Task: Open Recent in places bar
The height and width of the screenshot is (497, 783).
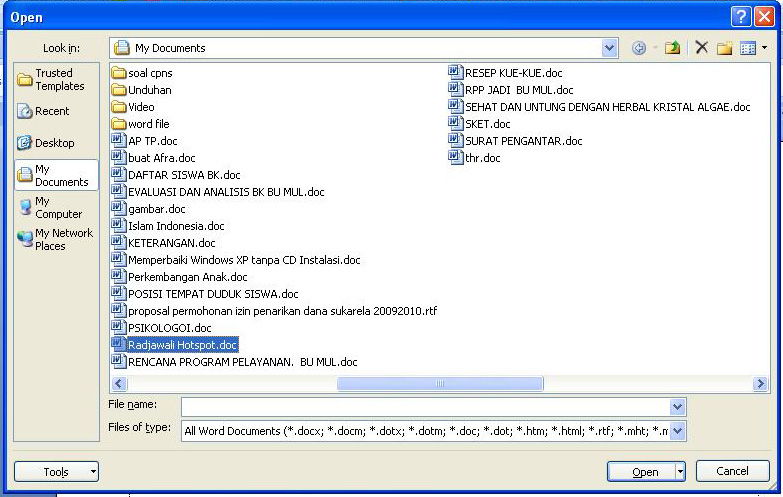Action: click(x=56, y=111)
